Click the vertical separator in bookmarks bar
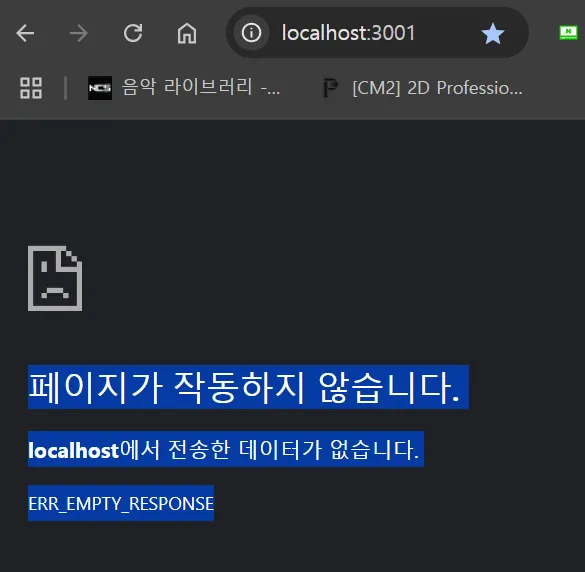The image size is (585, 572). [x=66, y=88]
